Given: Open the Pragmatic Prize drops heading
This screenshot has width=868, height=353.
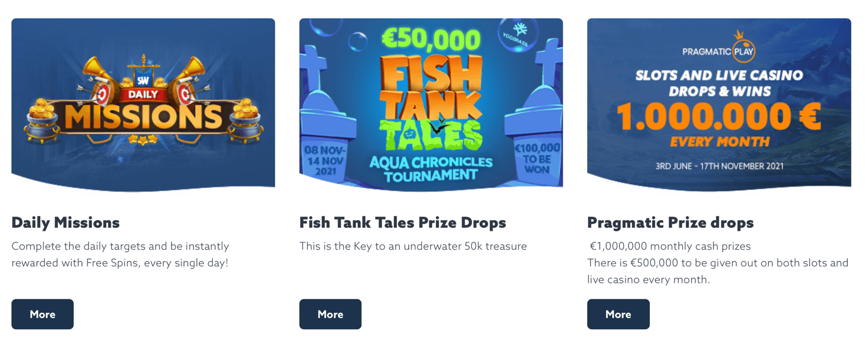Looking at the screenshot, I should tap(670, 223).
